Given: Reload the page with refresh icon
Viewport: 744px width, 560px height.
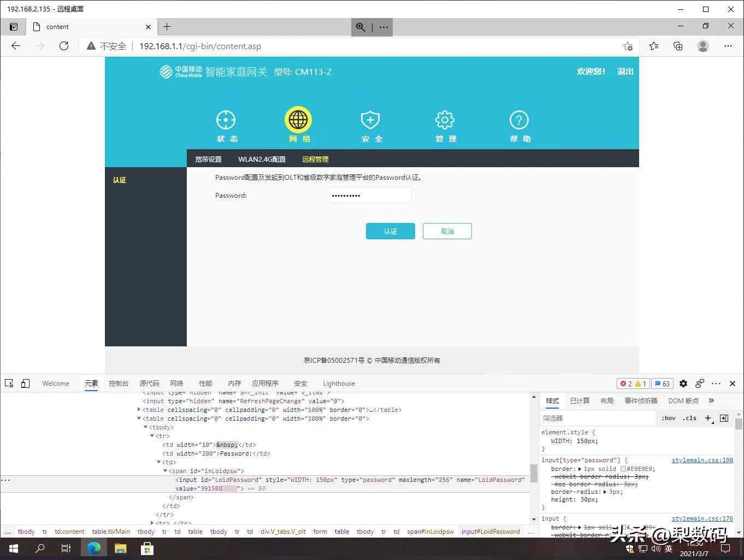Looking at the screenshot, I should point(64,46).
